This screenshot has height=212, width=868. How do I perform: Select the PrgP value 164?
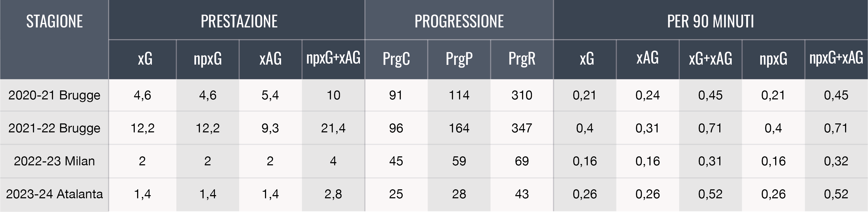(x=459, y=128)
